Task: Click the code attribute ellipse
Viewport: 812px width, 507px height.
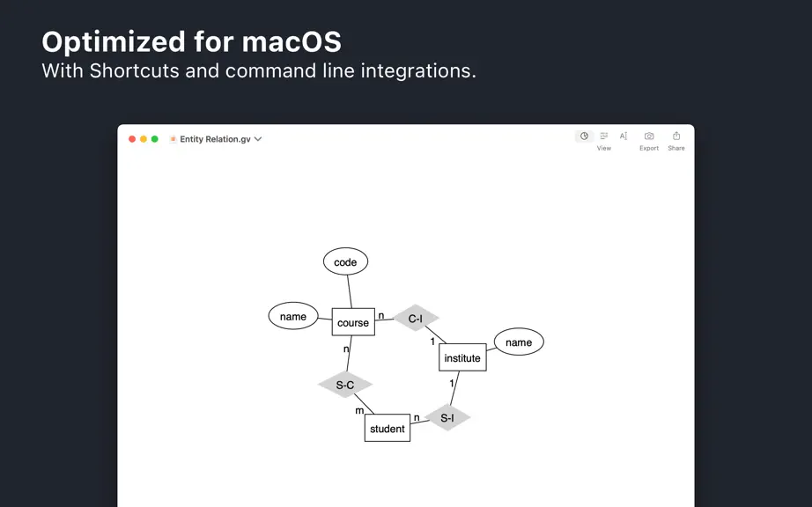Action: point(345,261)
